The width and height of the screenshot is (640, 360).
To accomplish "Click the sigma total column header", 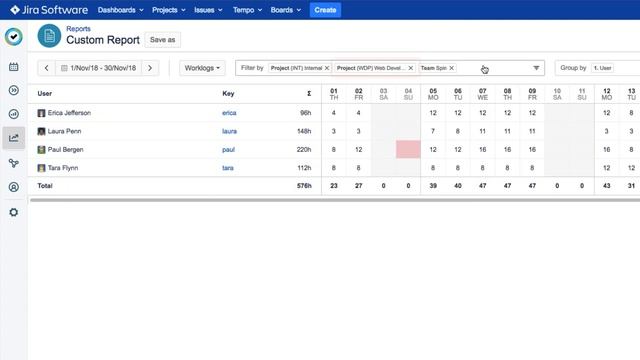I will coord(309,94).
